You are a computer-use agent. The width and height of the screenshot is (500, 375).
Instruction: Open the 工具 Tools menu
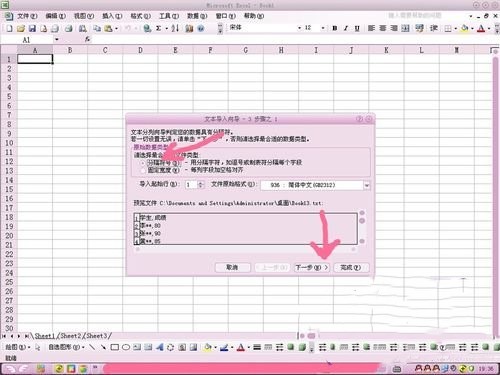coord(169,16)
